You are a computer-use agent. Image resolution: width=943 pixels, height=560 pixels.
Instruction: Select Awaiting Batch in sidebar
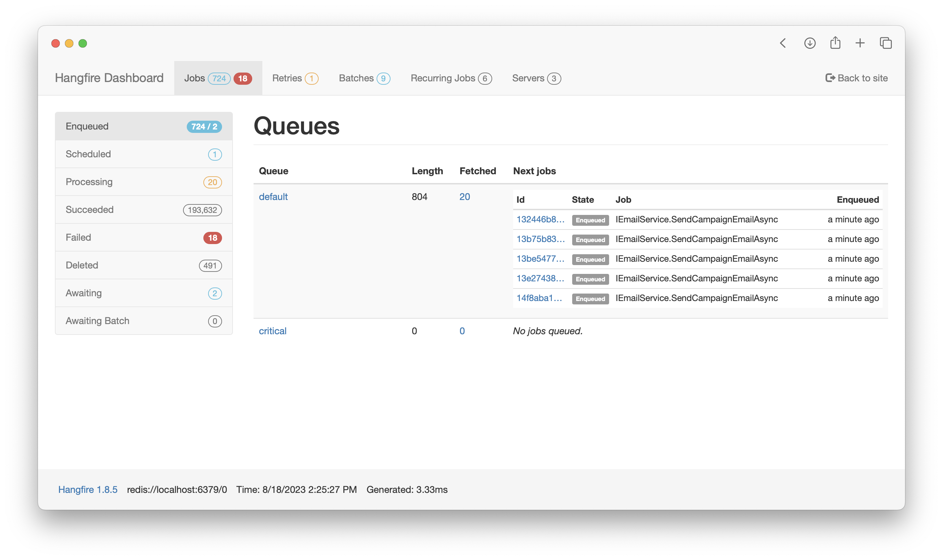pyautogui.click(x=144, y=321)
